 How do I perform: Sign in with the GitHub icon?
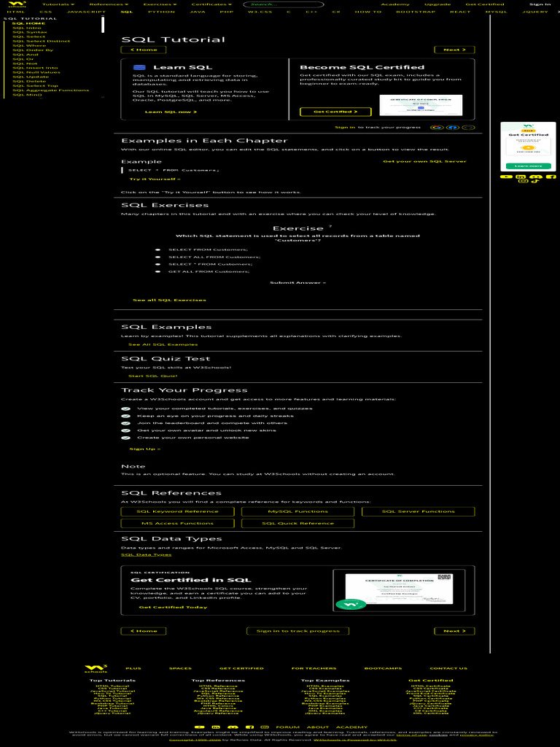[x=469, y=128]
